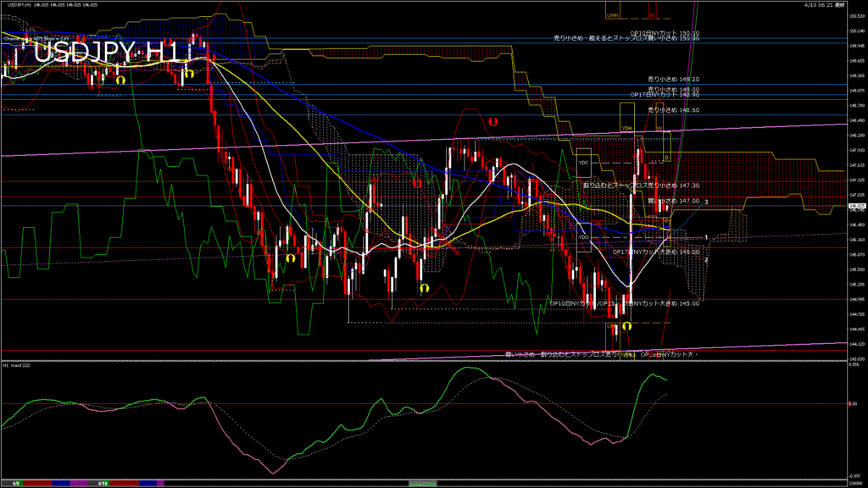Image resolution: width=868 pixels, height=488 pixels.
Task: Click the 売り小さめ 149.20 line label
Action: pyautogui.click(x=673, y=79)
